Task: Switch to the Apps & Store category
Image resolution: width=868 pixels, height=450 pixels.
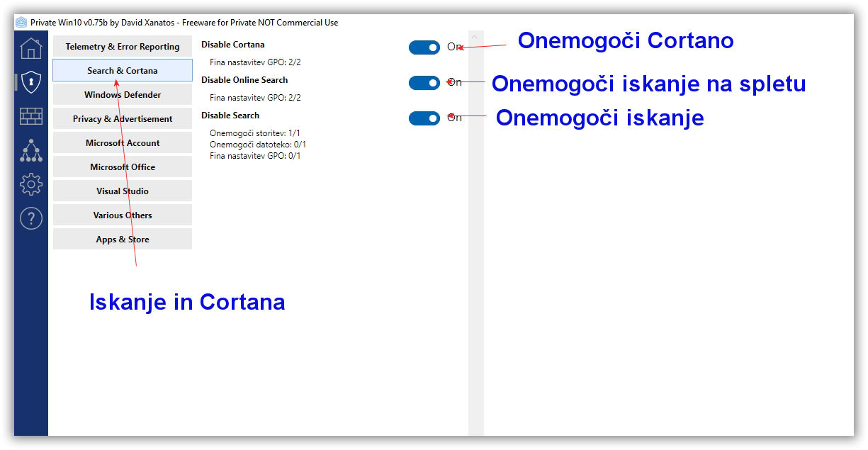Action: pyautogui.click(x=123, y=240)
